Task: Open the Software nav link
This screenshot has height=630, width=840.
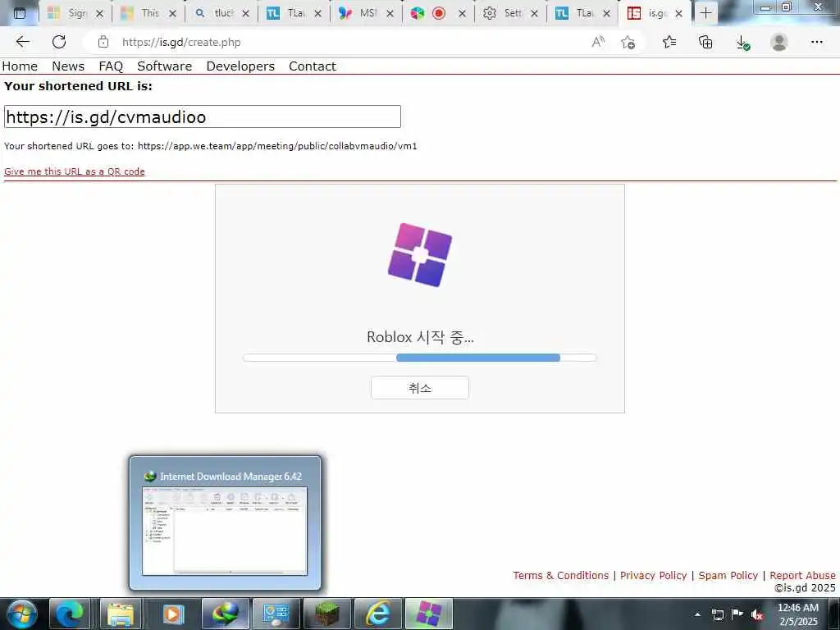Action: [164, 66]
